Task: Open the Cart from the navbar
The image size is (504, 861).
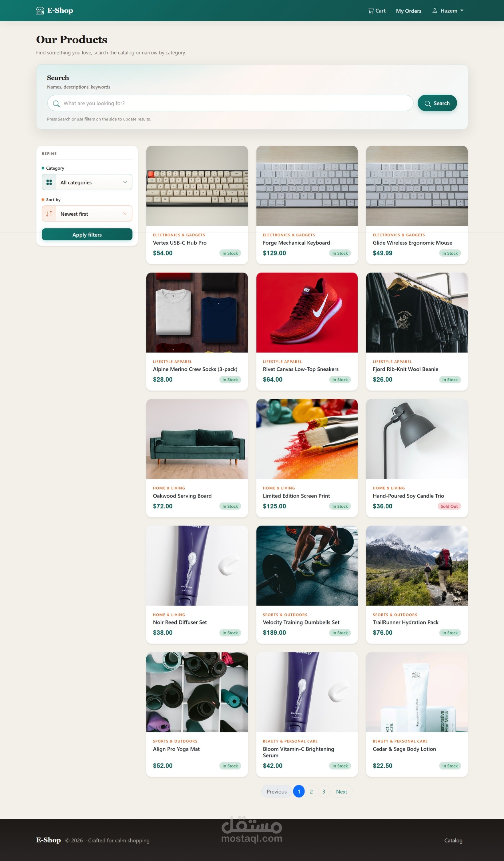Action: tap(376, 11)
